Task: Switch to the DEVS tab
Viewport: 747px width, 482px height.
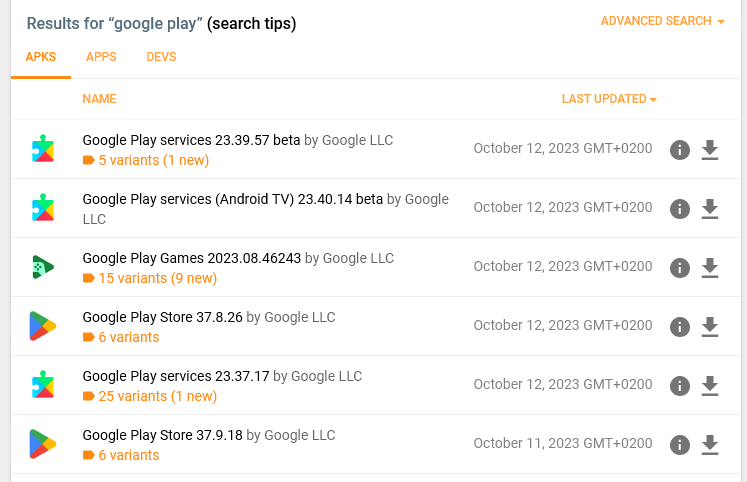Action: point(161,57)
